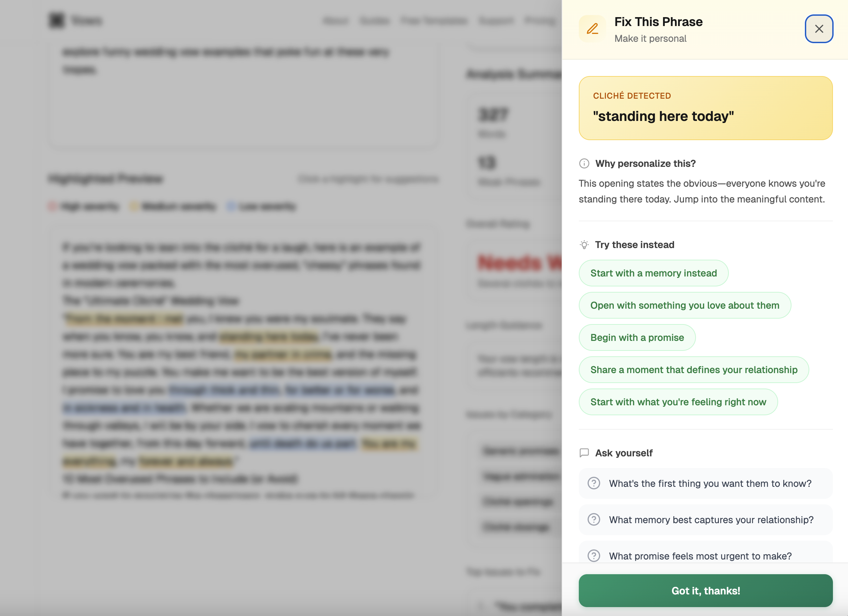Click the info icon beside Why personalize this
This screenshot has width=848, height=616.
click(584, 163)
